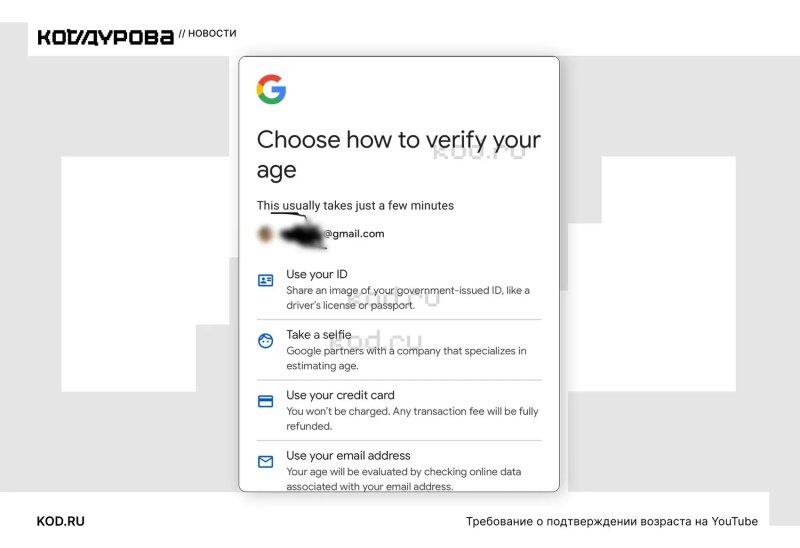
Task: Pick the "Use your credit card" option
Action: (x=340, y=395)
